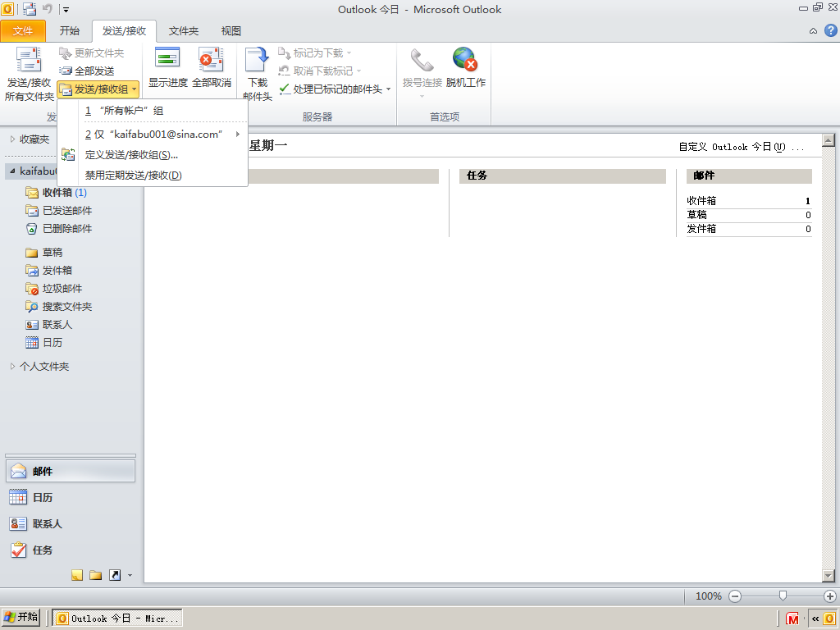Open 草稿 drafts folder
The width and height of the screenshot is (840, 630).
click(44, 253)
